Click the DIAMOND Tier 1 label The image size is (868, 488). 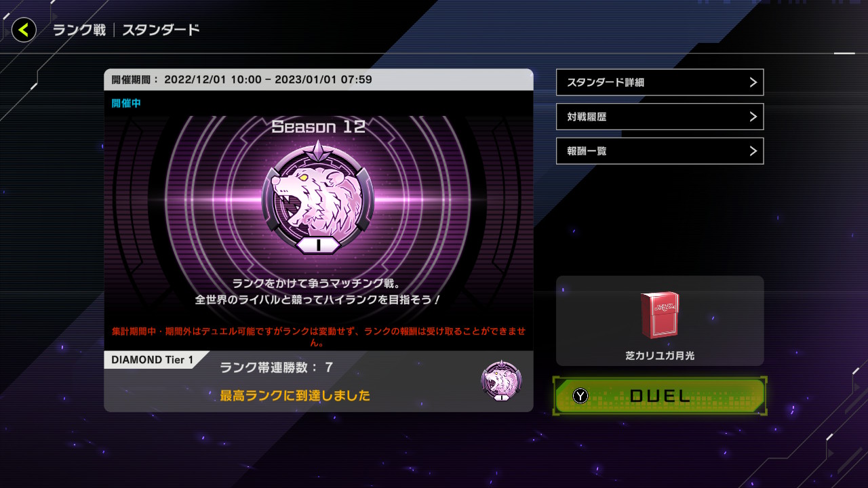153,360
